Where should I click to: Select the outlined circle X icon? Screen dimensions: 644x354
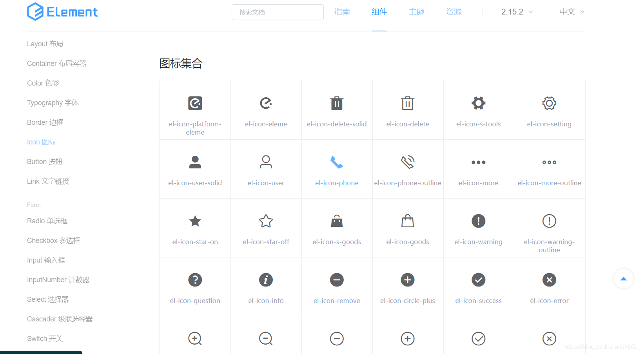[x=549, y=339]
